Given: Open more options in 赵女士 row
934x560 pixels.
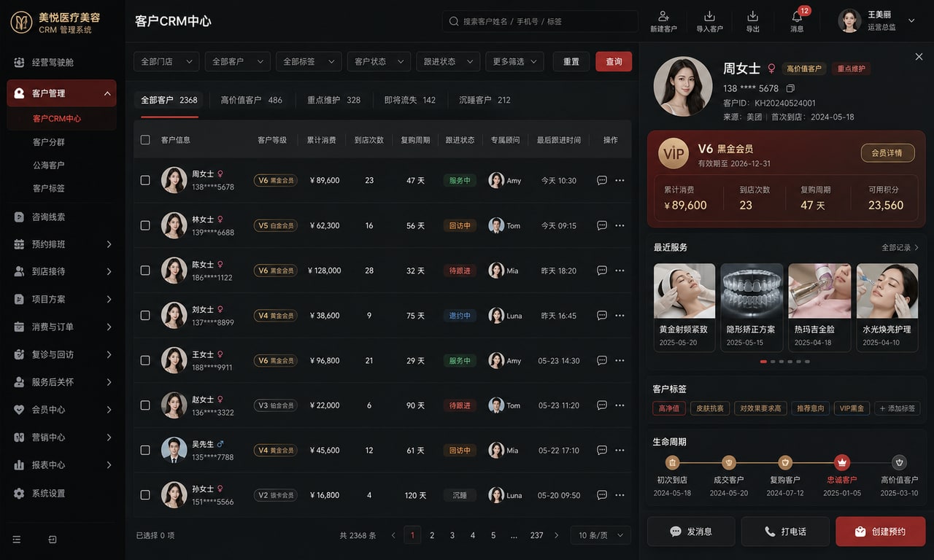Looking at the screenshot, I should click(620, 405).
